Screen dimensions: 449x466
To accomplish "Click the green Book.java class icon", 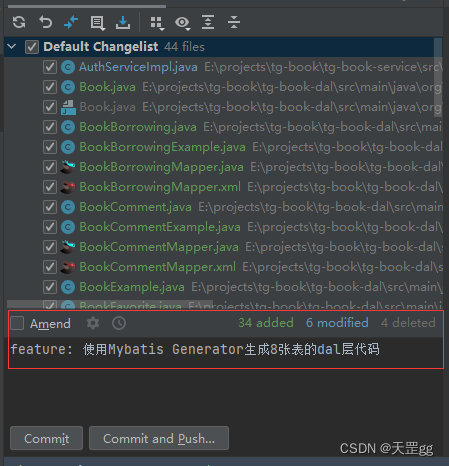I will click(68, 87).
